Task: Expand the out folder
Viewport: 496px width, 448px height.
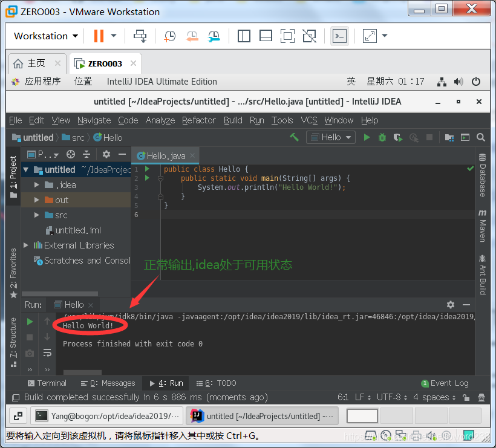Action: point(37,200)
